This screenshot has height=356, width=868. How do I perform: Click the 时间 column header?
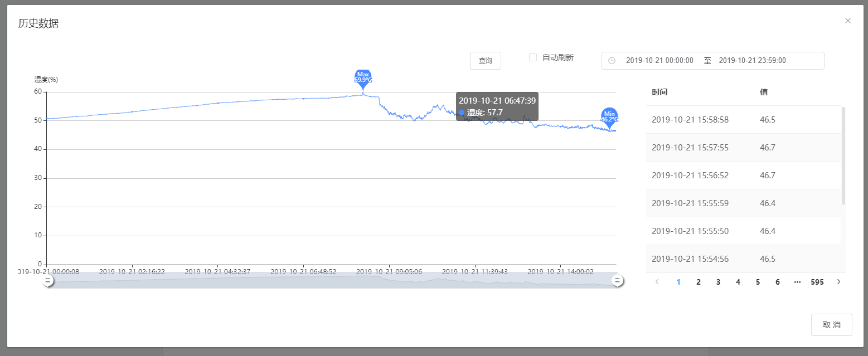coord(660,92)
